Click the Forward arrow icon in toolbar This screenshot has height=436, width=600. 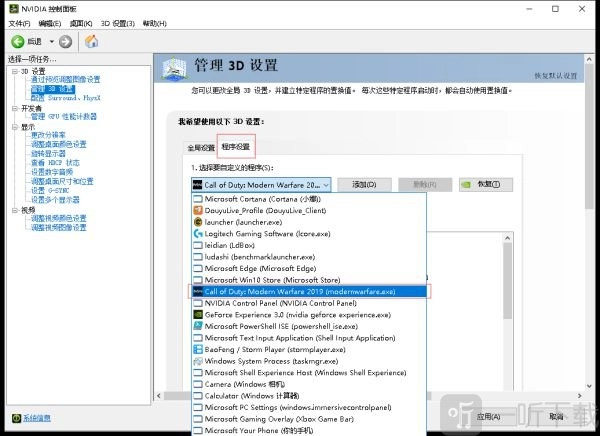(x=65, y=41)
